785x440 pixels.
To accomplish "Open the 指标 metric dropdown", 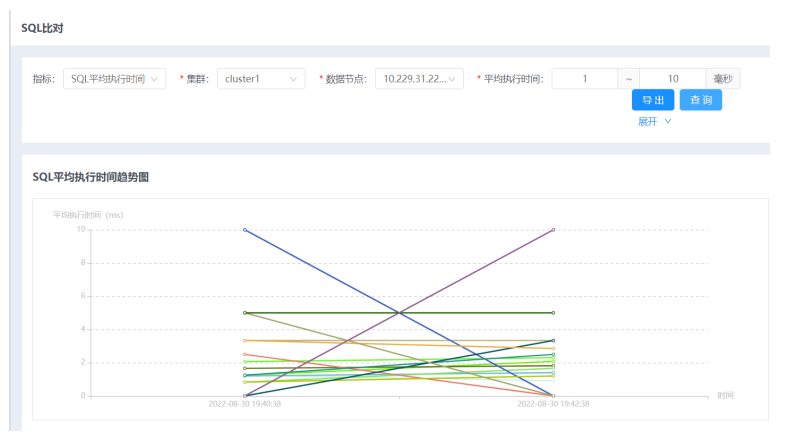I will click(114, 79).
